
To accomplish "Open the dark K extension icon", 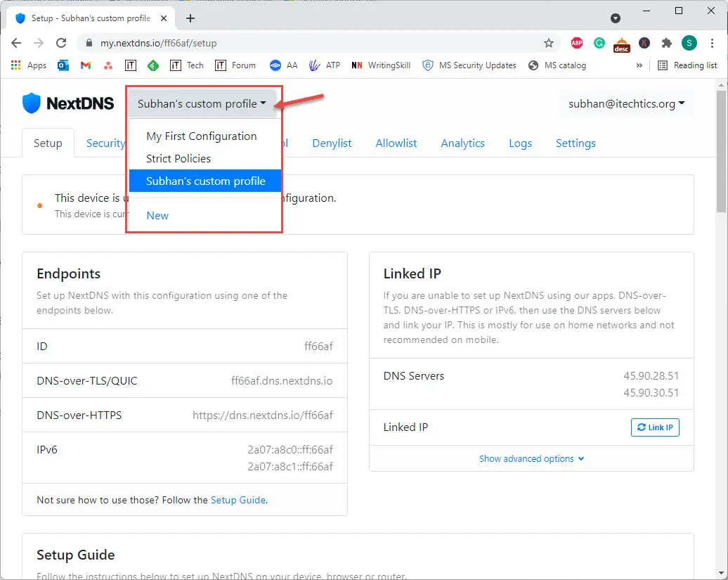I will pyautogui.click(x=644, y=43).
